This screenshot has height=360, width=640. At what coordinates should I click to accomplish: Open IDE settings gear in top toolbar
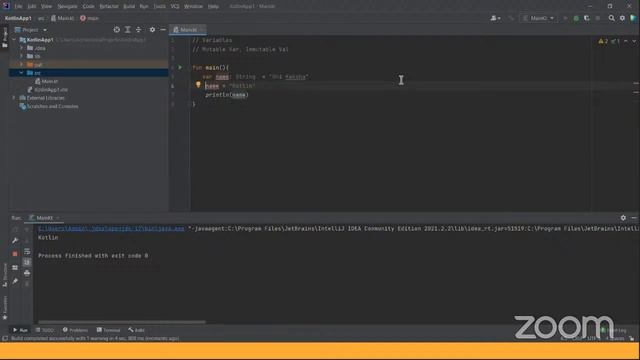[x=622, y=18]
